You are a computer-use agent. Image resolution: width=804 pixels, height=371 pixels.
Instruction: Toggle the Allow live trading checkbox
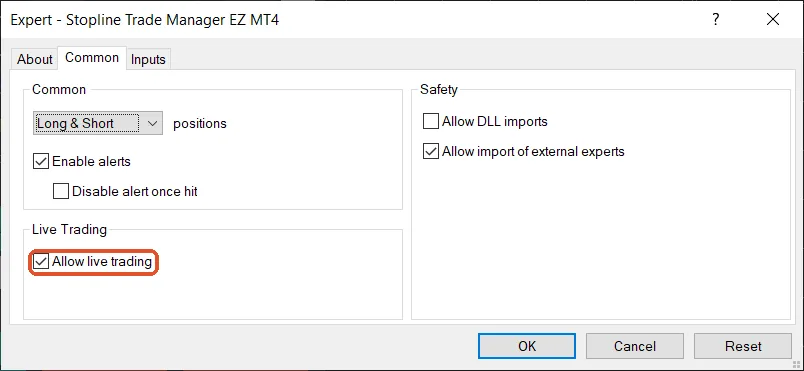pos(41,262)
